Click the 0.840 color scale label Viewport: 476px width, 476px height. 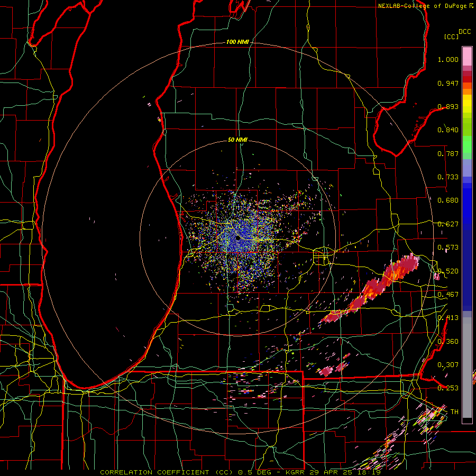(448, 130)
